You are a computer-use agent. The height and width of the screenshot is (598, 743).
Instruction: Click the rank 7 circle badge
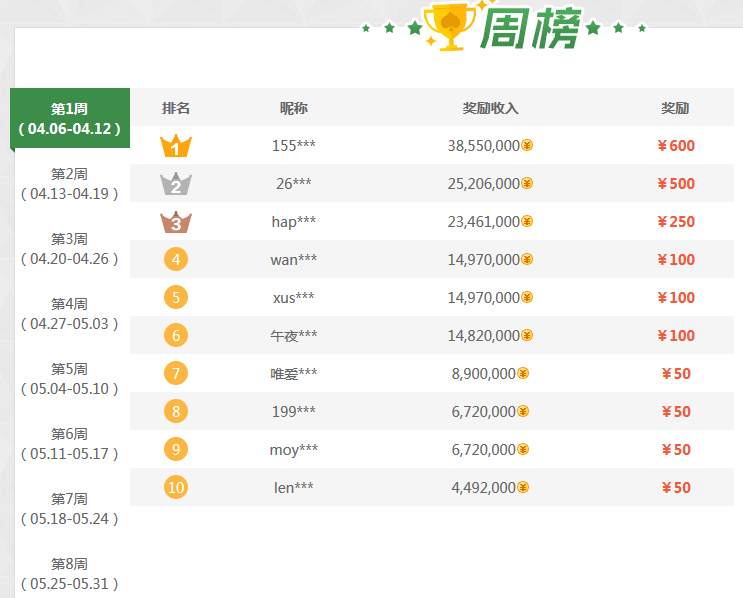[x=176, y=373]
